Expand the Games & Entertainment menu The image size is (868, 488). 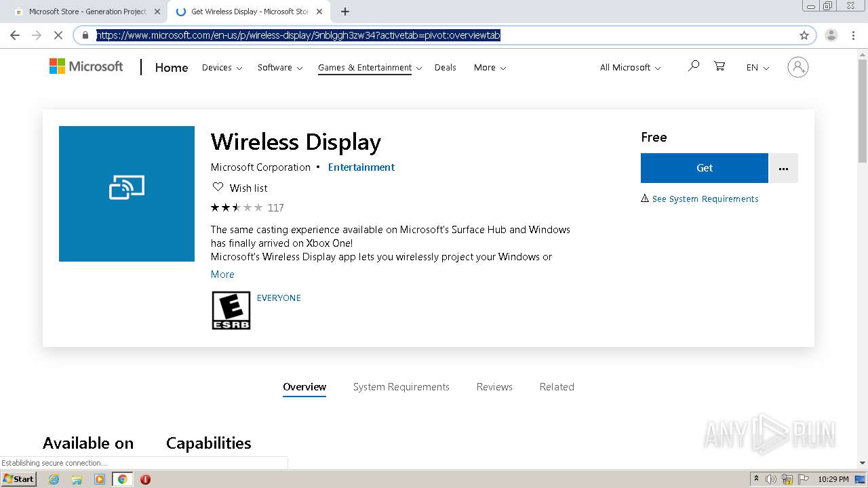(370, 68)
